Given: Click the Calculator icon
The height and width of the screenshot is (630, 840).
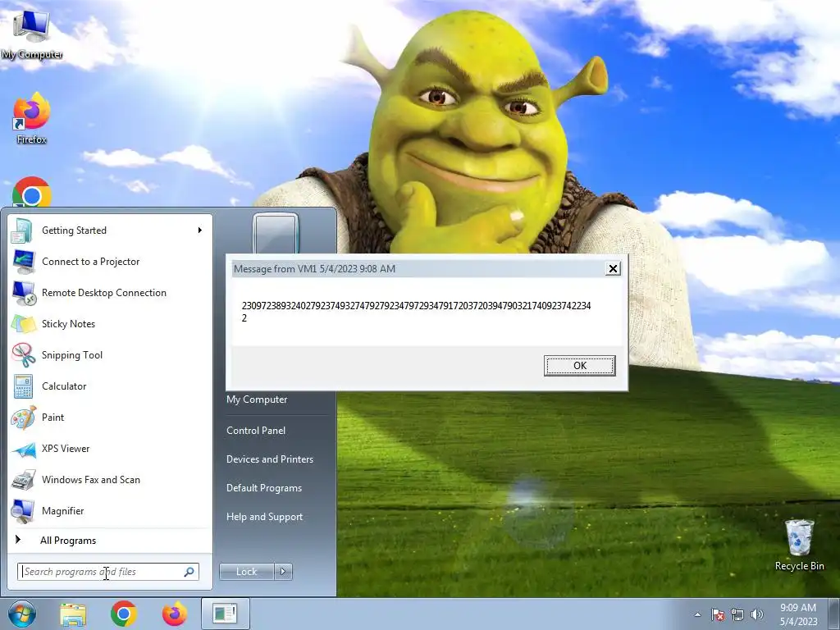Looking at the screenshot, I should pos(23,386).
